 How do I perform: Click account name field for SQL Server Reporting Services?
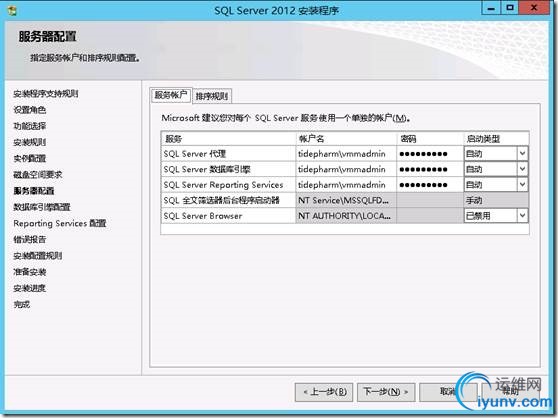(346, 185)
